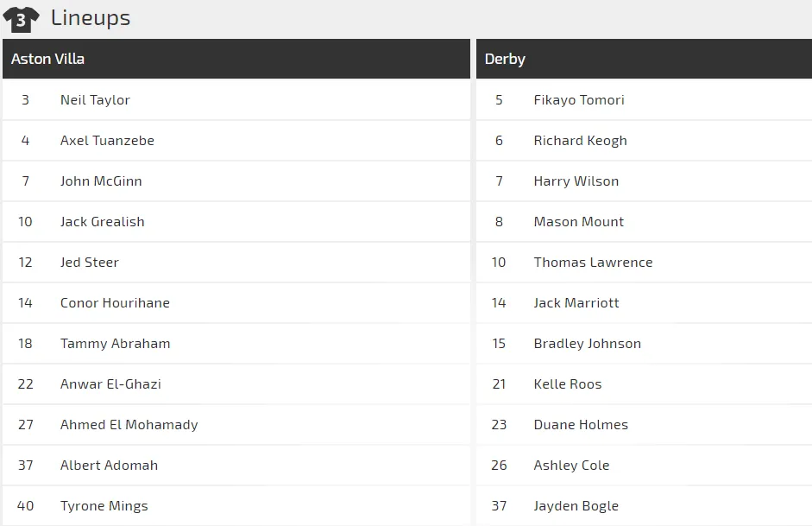Select Ahmed El Mohamady's name
Viewport: 812px width, 526px height.
pyautogui.click(x=129, y=425)
